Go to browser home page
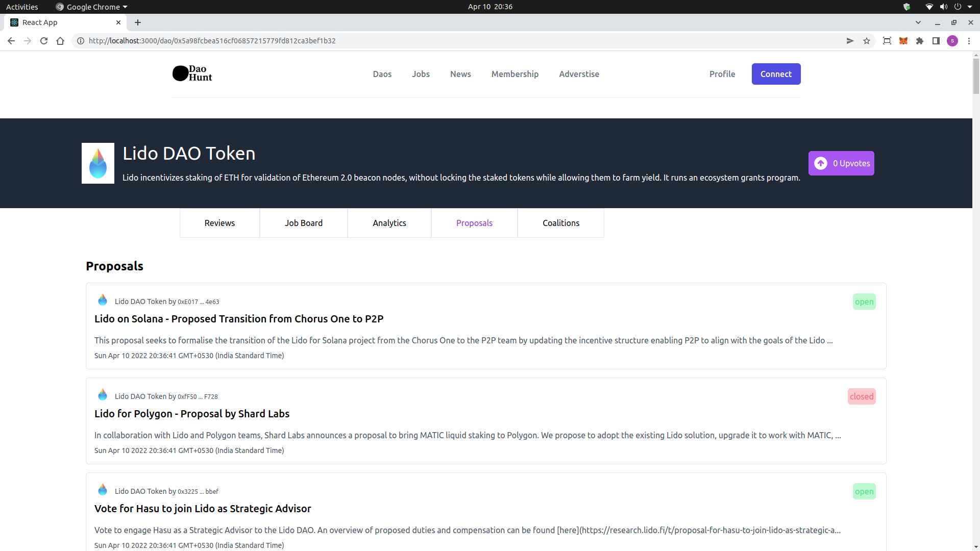The image size is (980, 551). point(60,41)
